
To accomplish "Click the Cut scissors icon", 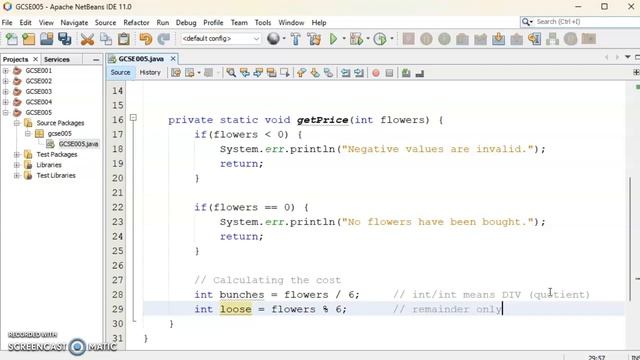I will pyautogui.click(x=87, y=39).
